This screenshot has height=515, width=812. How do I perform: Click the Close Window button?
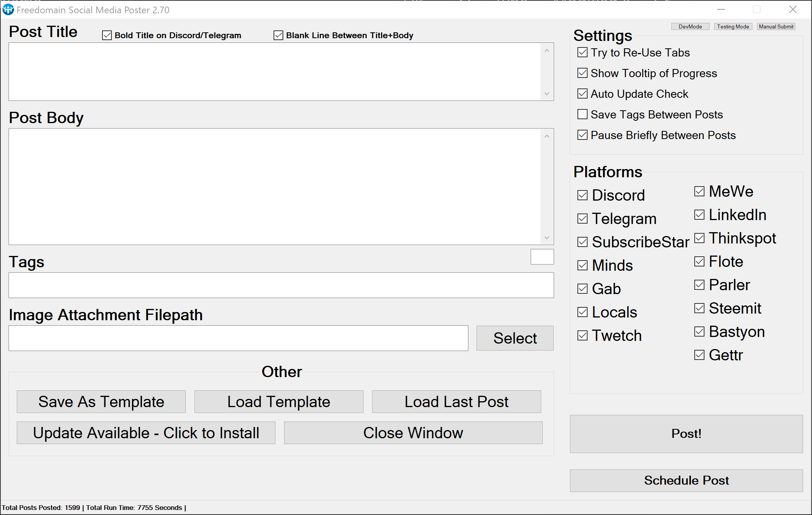pos(413,433)
